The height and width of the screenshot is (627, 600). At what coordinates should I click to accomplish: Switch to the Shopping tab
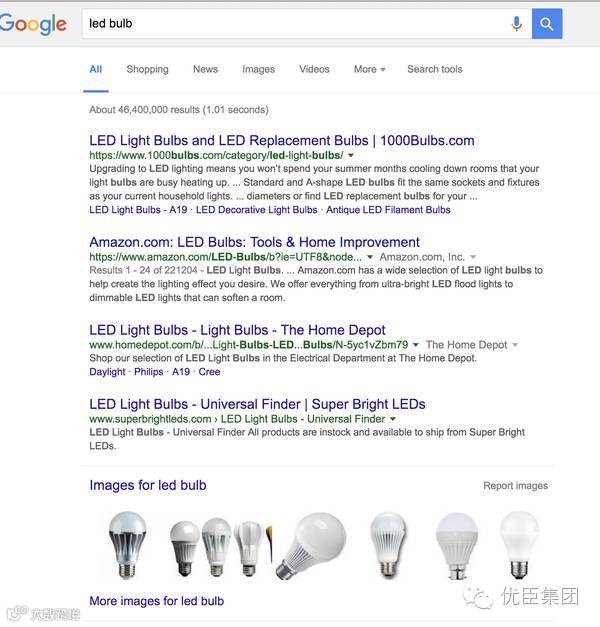click(147, 69)
